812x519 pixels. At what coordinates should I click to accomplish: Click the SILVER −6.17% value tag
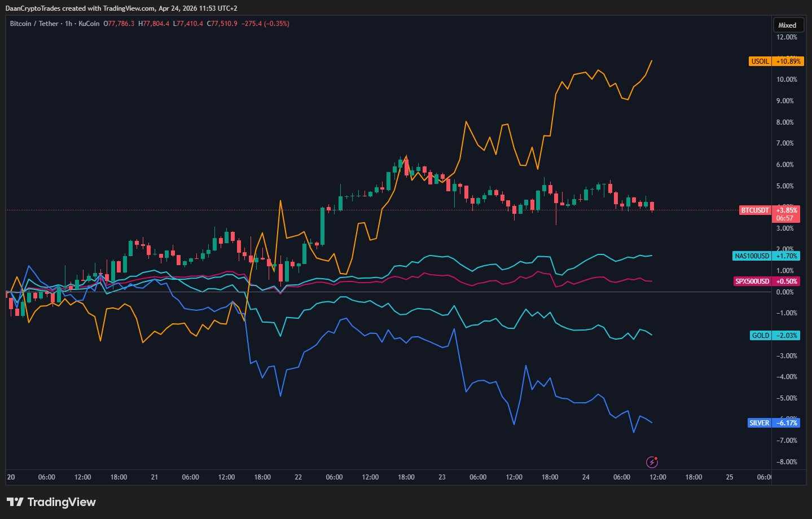(x=787, y=423)
